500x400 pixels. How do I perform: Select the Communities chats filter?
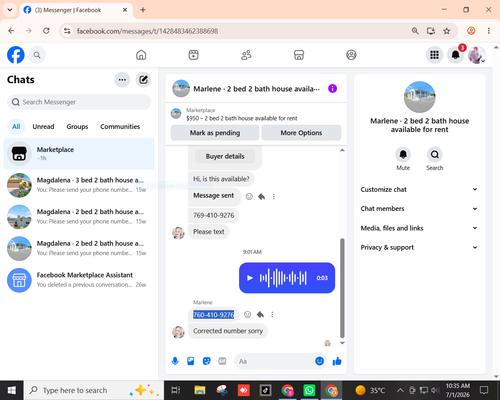click(120, 127)
